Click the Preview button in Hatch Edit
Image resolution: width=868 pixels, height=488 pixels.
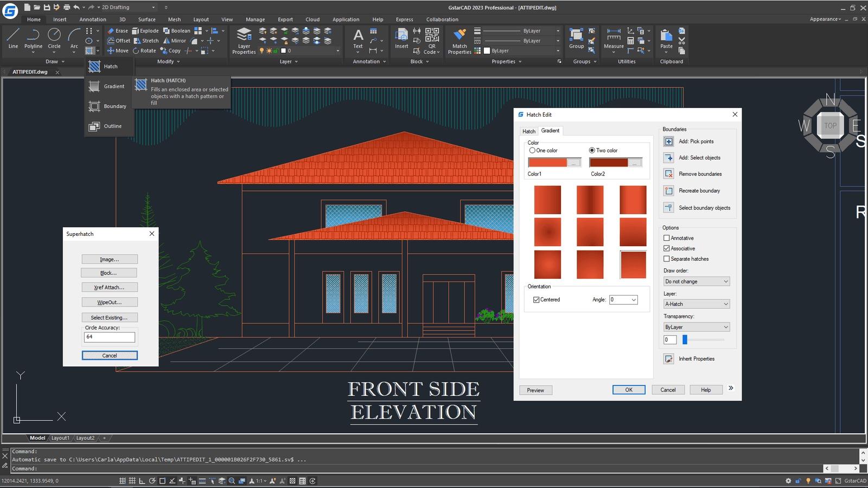pyautogui.click(x=535, y=390)
